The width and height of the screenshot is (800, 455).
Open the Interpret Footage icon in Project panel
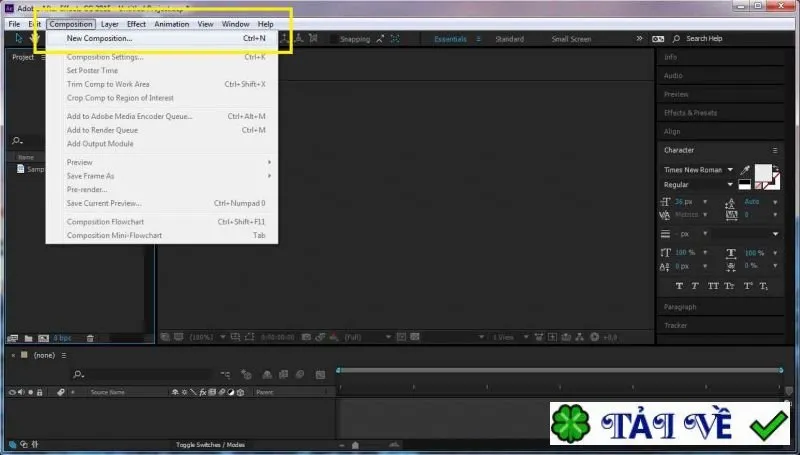[12, 338]
